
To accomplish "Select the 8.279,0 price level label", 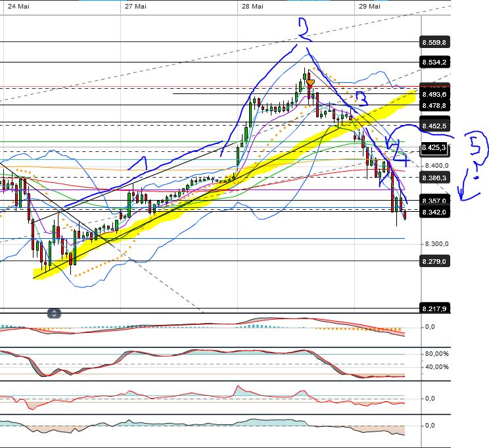I will (434, 261).
